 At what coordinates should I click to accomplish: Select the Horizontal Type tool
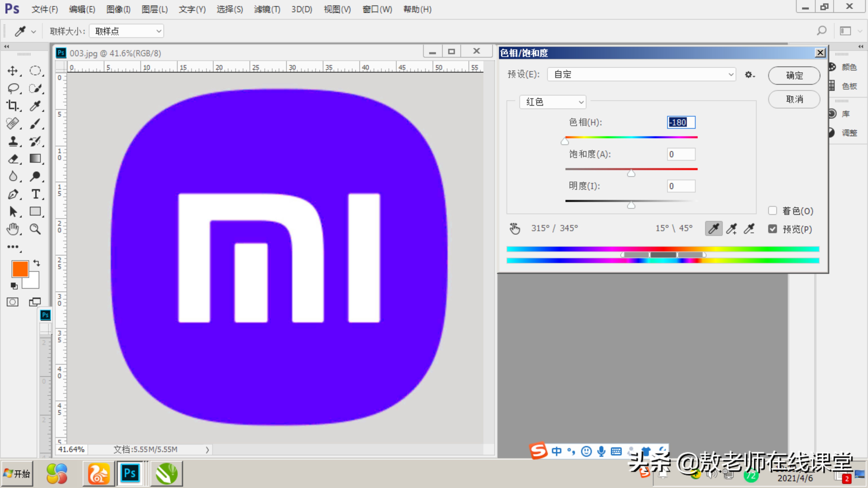(x=35, y=194)
